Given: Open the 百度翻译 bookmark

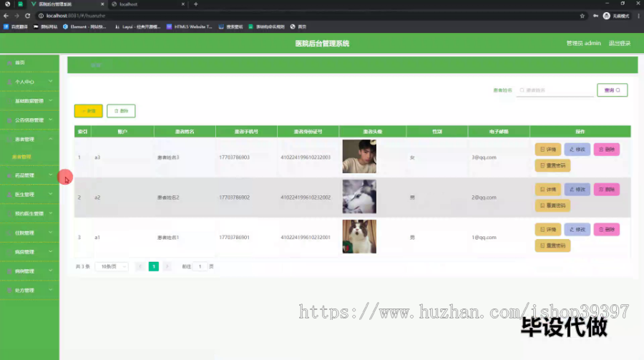Looking at the screenshot, I should 15,26.
